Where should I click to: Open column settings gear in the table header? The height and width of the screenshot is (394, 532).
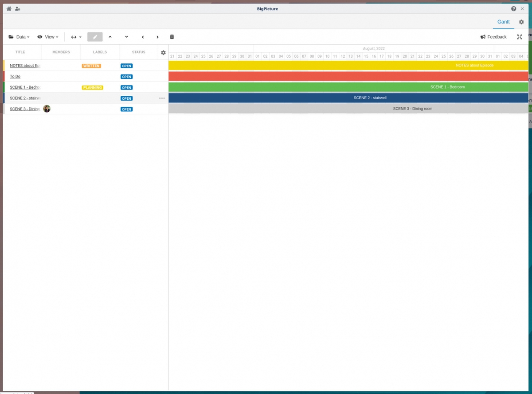click(163, 52)
